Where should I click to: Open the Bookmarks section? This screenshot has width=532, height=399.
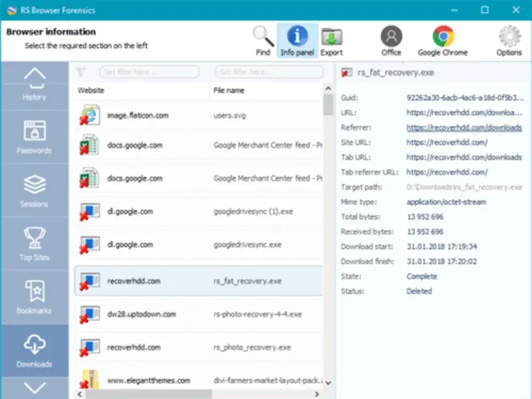click(35, 297)
